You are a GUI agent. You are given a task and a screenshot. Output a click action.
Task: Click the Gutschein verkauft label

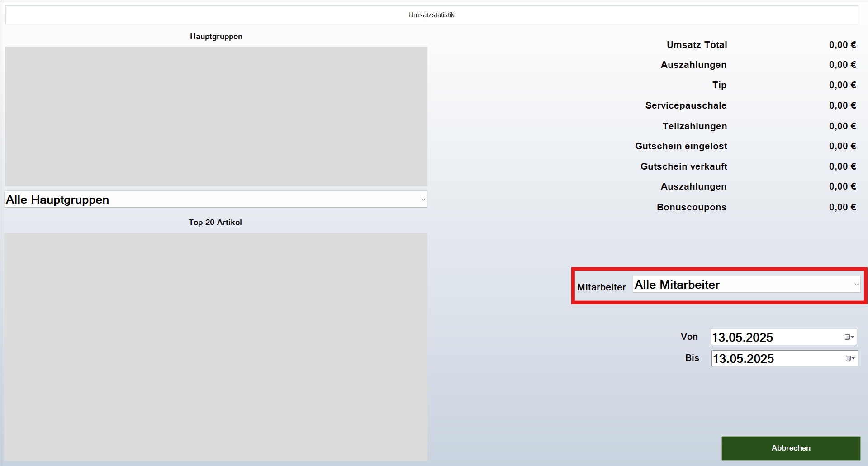(x=683, y=166)
